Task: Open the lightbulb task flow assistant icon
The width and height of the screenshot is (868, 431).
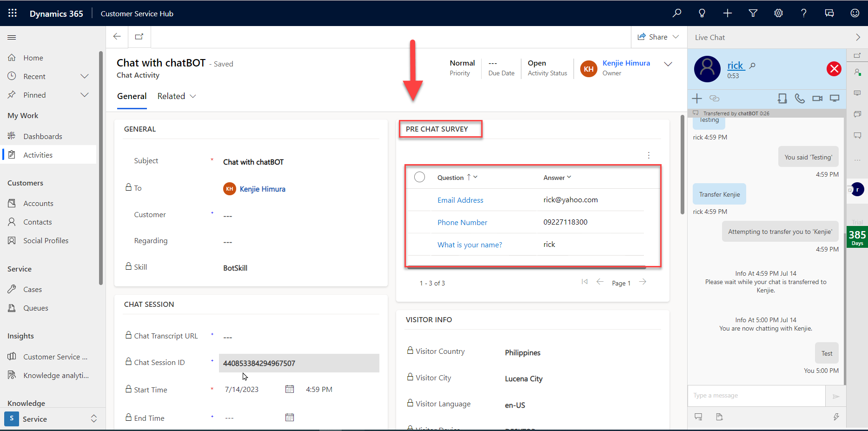Action: coord(702,13)
